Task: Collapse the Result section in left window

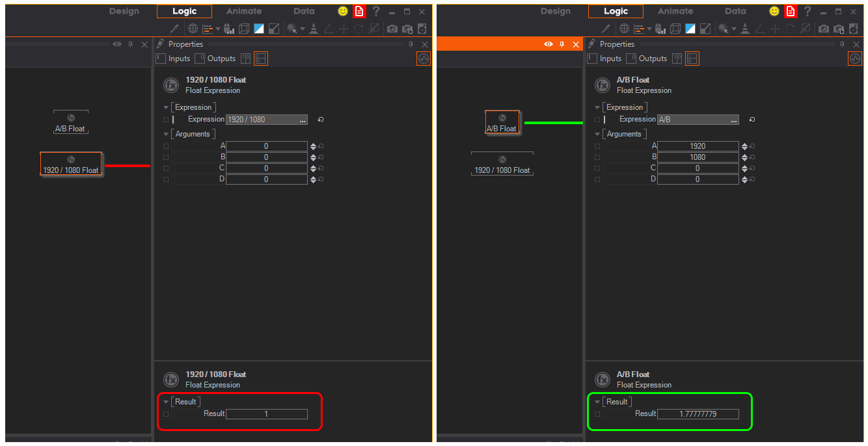Action: [x=167, y=402]
